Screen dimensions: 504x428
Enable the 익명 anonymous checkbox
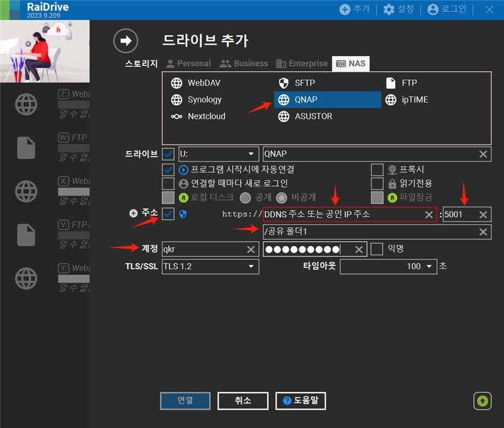pyautogui.click(x=377, y=249)
